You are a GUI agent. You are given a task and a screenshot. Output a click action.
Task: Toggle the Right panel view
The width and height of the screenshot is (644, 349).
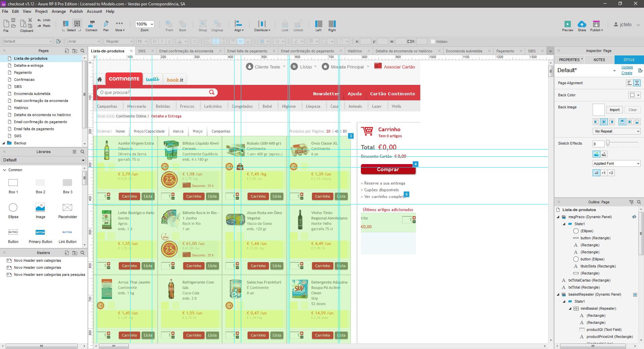pyautogui.click(x=332, y=26)
